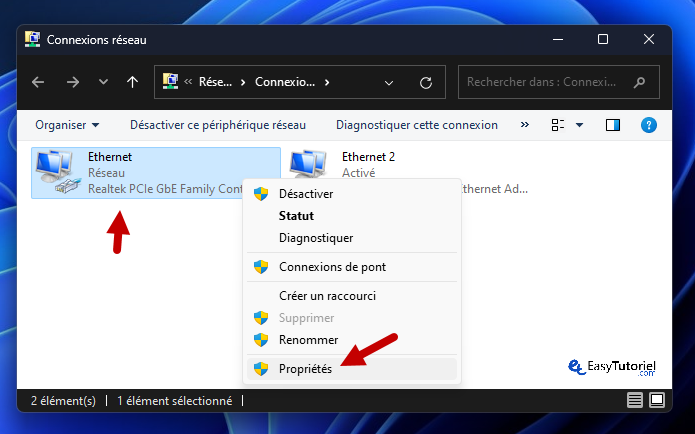Image resolution: width=695 pixels, height=434 pixels.
Task: Click the Connexio... breadcrumb segment
Action: (x=285, y=82)
